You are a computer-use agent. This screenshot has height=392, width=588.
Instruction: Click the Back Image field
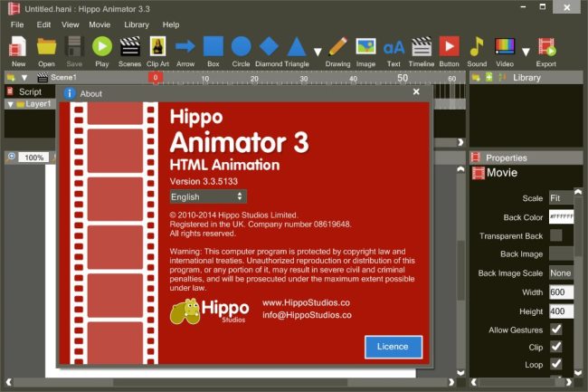point(561,254)
